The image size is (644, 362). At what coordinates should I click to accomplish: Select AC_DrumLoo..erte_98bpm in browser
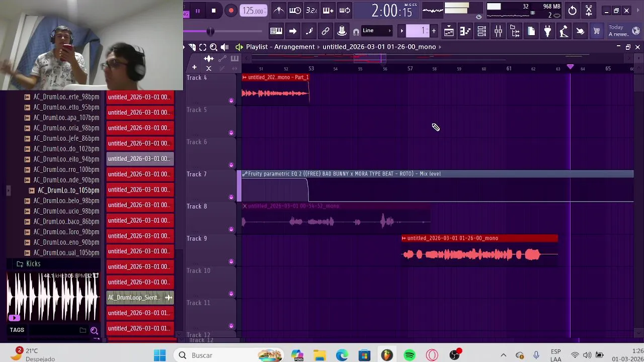66,97
